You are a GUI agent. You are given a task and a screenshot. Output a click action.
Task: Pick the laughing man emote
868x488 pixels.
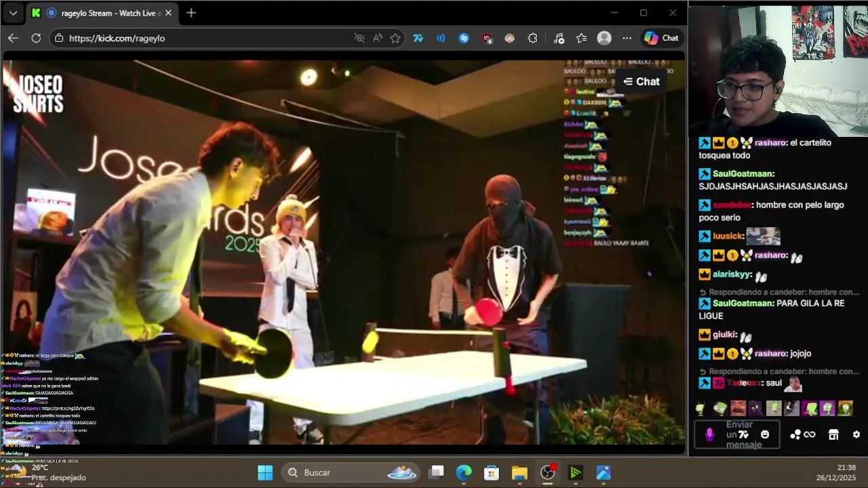click(x=738, y=408)
